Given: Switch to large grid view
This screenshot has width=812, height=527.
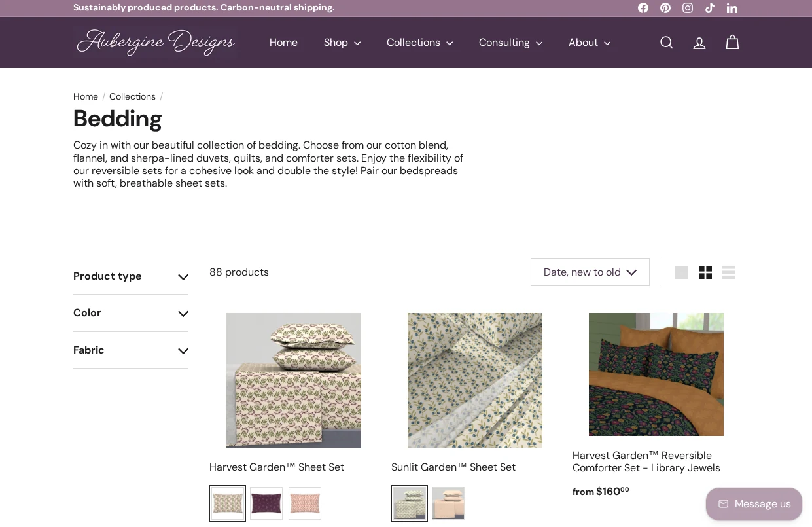Looking at the screenshot, I should click(x=682, y=272).
